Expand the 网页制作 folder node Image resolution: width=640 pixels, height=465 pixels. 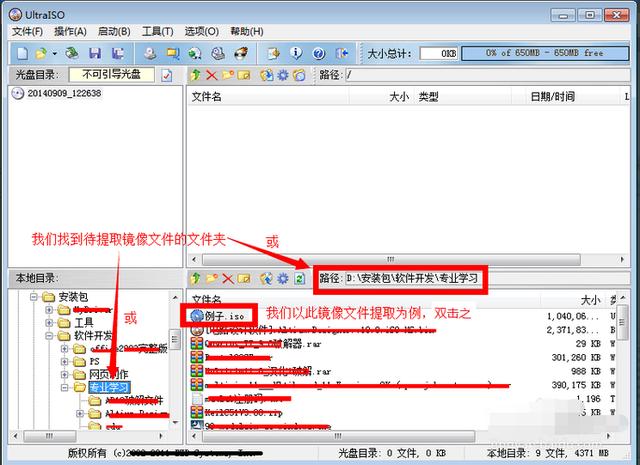click(64, 374)
